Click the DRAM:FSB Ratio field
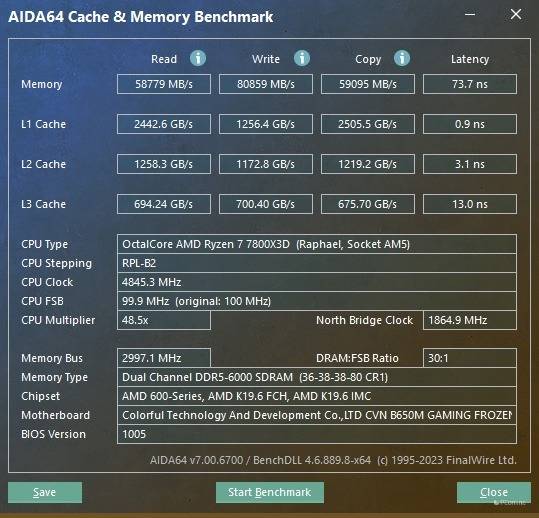The width and height of the screenshot is (539, 518). (470, 358)
